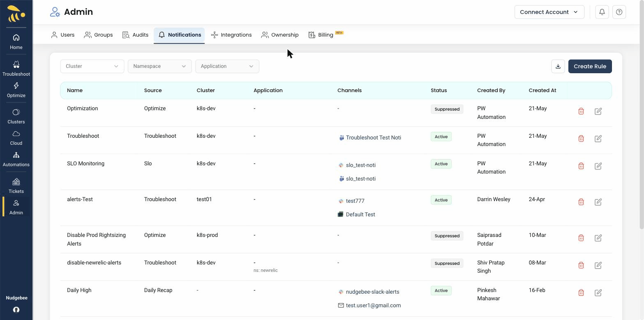Switch to the Ownership tab
The width and height of the screenshot is (644, 320).
(x=280, y=35)
